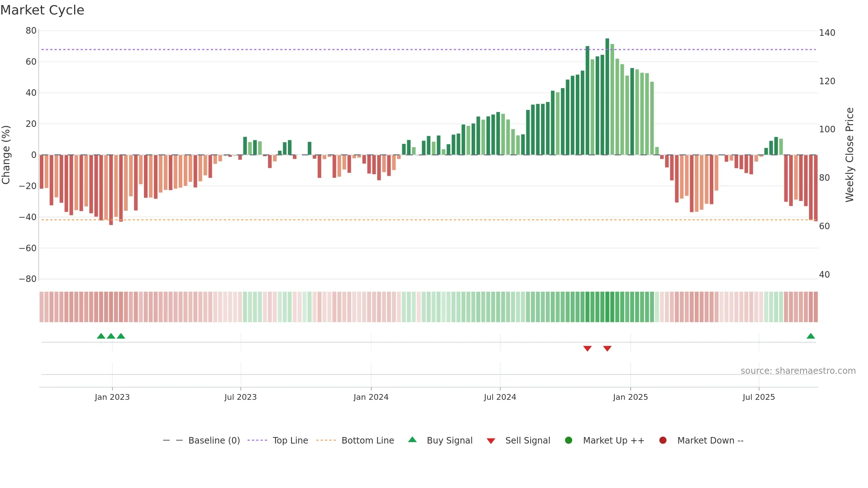Click the Jan 2023 x-axis label
This screenshot has width=868, height=488.
[x=112, y=397]
